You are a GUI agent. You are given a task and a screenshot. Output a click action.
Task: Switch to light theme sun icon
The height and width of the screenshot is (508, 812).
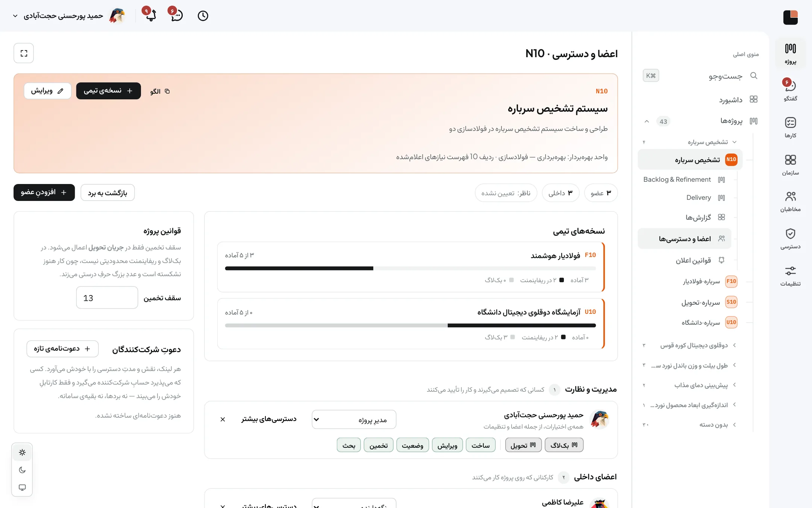(x=22, y=452)
